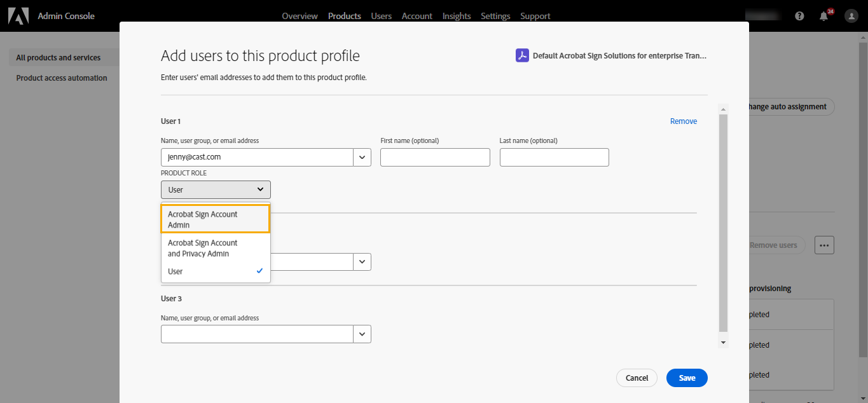868x403 pixels.
Task: Select the User role option
Action: pyautogui.click(x=216, y=271)
